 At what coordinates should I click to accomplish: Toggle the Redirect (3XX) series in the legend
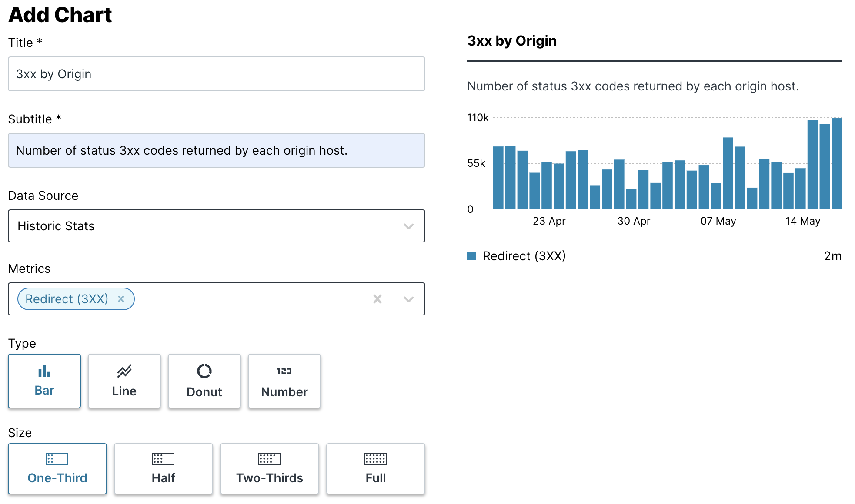point(524,256)
